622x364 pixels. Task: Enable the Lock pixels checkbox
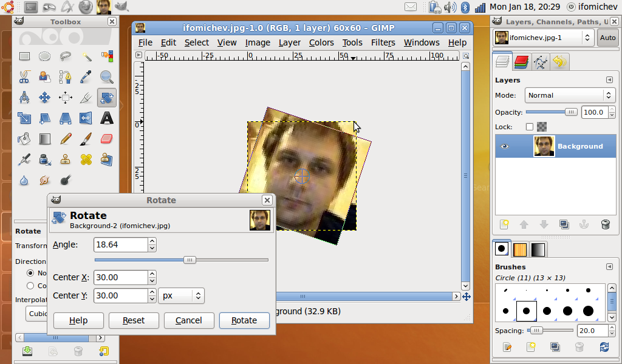point(530,127)
